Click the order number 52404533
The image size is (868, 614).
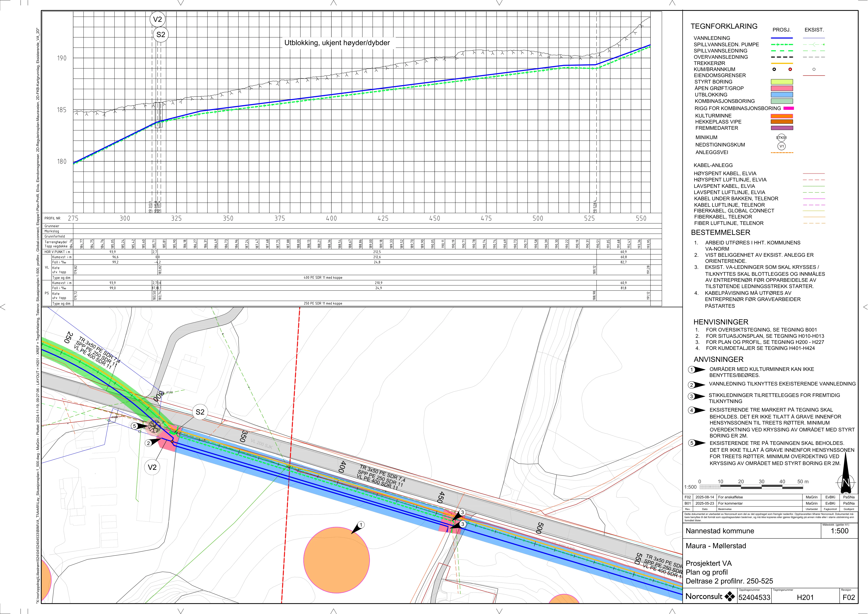point(754,598)
